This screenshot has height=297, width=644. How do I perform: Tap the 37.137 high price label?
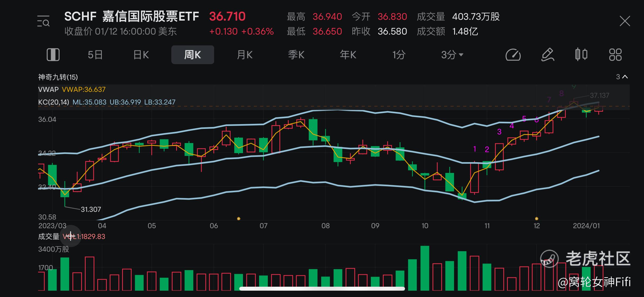pos(599,95)
